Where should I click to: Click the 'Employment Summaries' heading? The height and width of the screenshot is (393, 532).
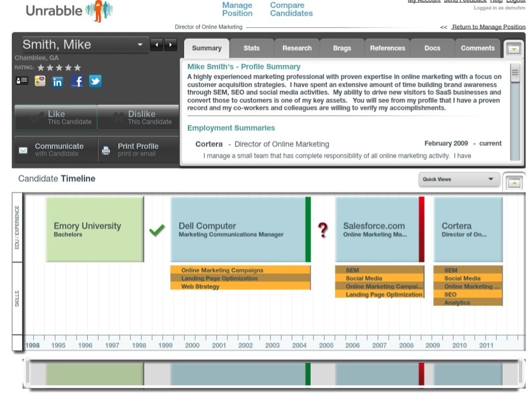point(231,128)
